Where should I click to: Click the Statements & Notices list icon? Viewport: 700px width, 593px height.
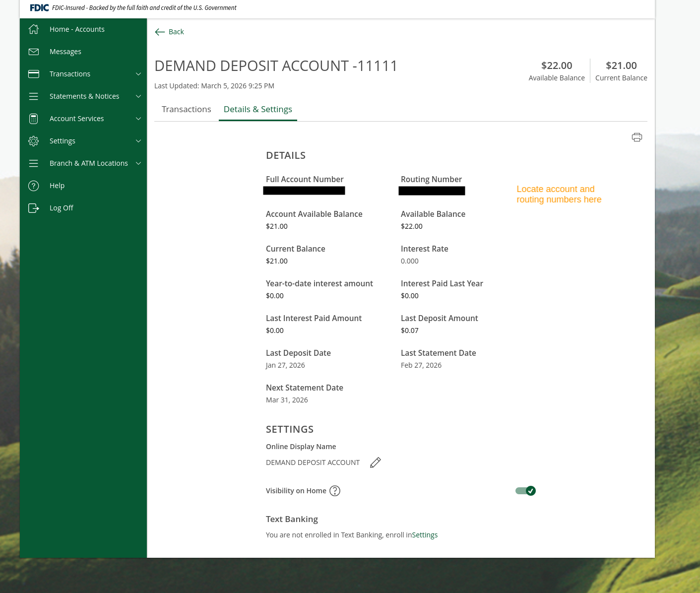[34, 96]
